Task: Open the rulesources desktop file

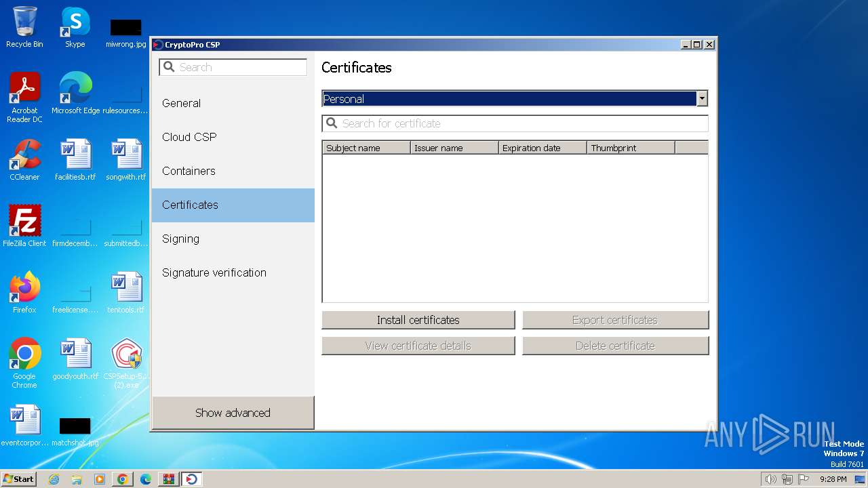Action: 126,98
